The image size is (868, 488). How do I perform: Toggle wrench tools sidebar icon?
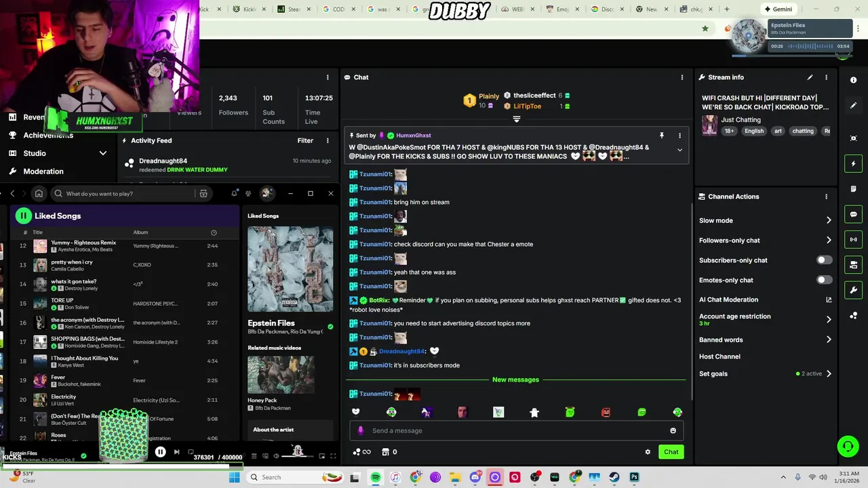pyautogui.click(x=854, y=290)
